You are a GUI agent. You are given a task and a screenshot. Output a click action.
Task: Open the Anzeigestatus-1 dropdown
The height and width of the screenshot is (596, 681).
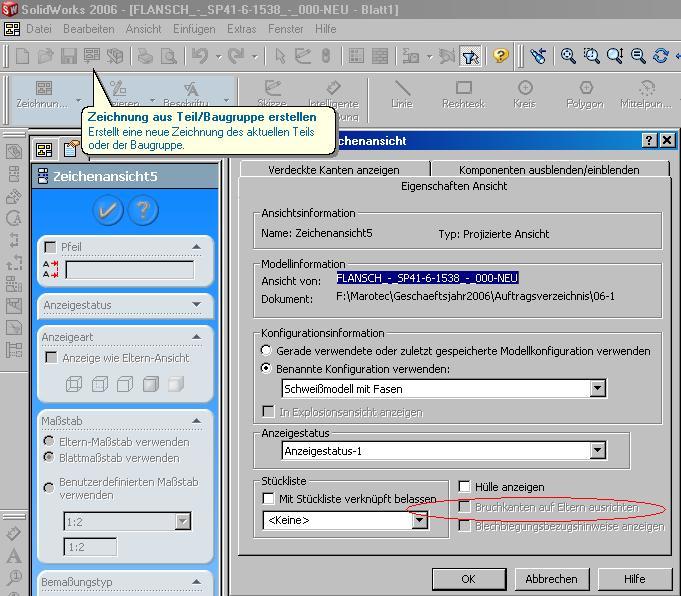tap(598, 451)
